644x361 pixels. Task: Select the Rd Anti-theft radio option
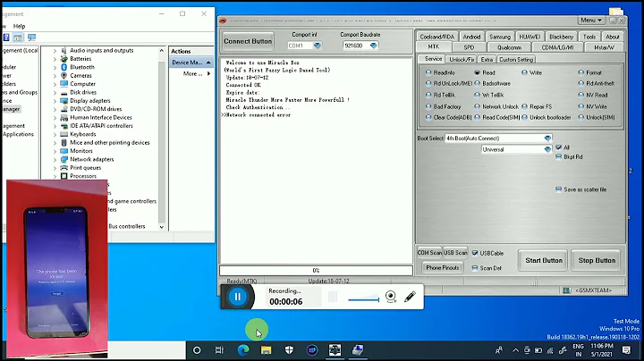pos(581,83)
